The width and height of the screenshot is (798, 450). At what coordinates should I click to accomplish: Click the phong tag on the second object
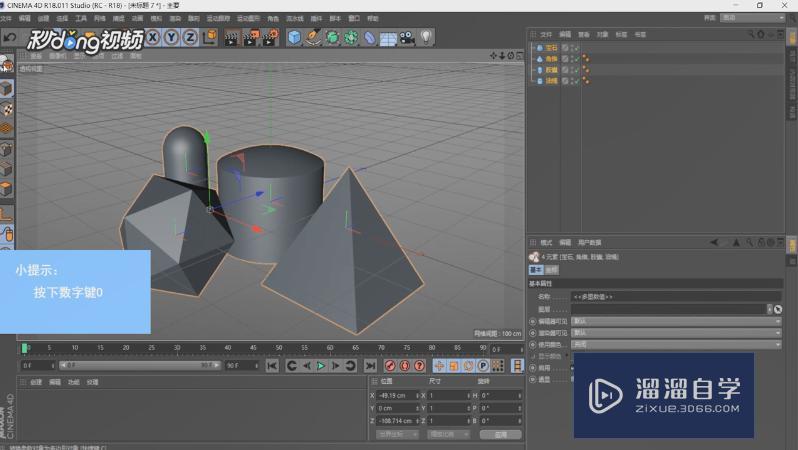click(586, 59)
